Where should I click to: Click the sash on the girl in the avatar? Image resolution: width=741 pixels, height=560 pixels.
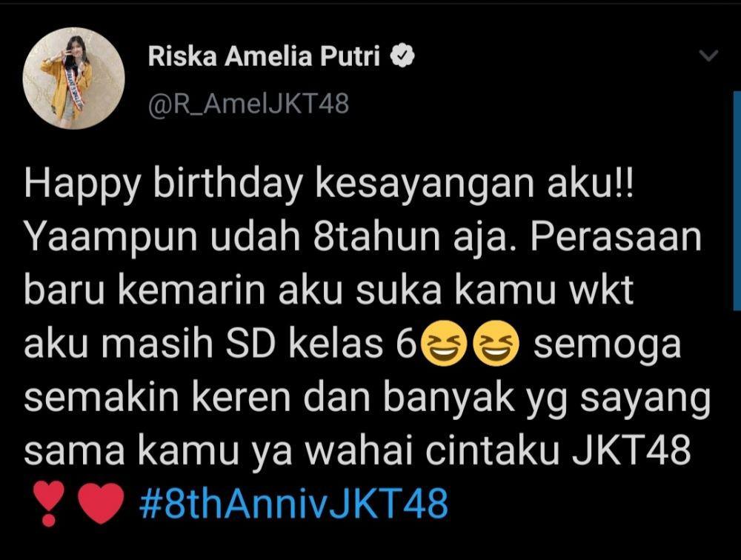[76, 90]
